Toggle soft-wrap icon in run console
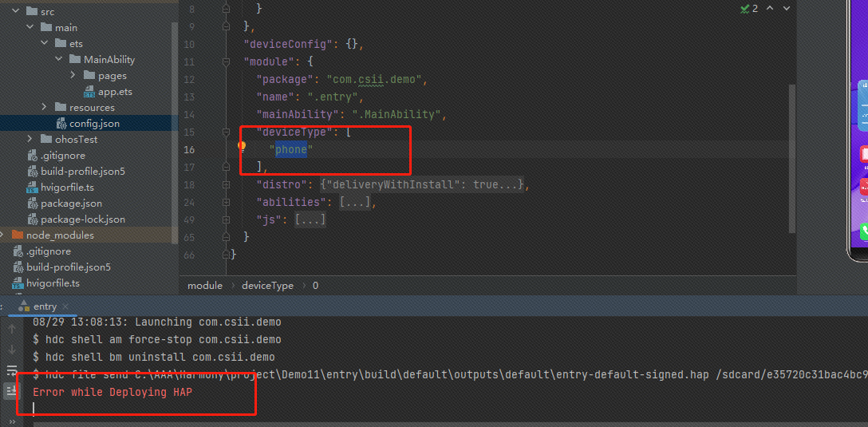This screenshot has width=868, height=427. click(12, 370)
